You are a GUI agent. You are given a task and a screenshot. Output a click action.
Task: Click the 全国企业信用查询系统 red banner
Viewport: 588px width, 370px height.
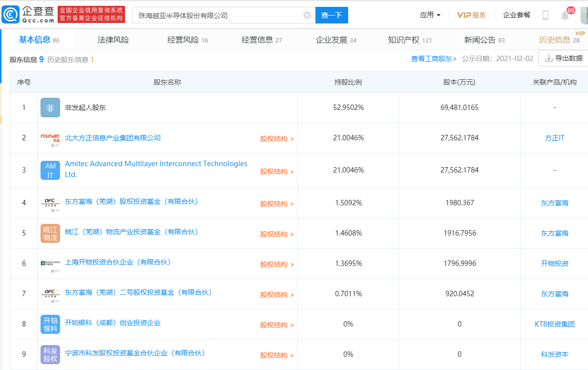tap(91, 15)
